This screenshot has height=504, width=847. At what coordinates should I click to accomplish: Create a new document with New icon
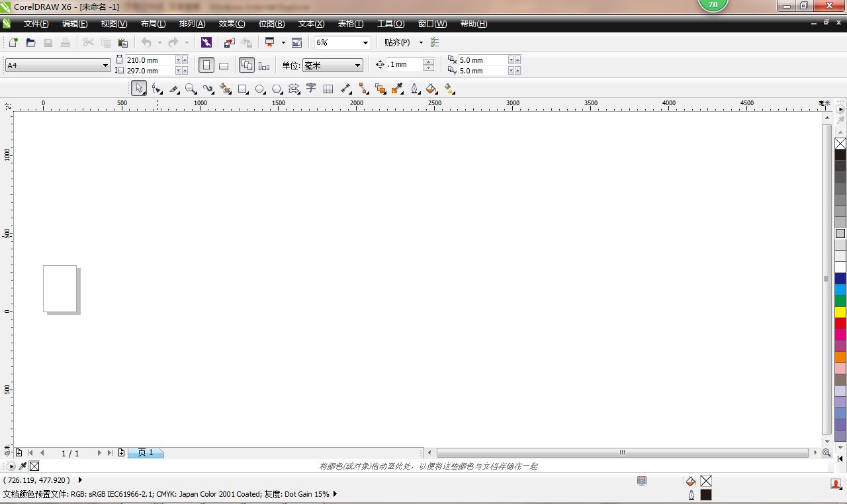click(13, 42)
